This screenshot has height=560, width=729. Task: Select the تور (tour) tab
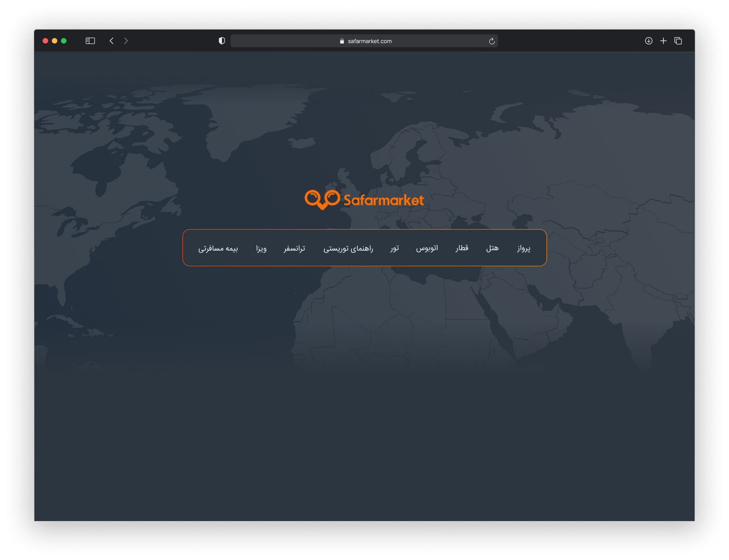click(394, 248)
